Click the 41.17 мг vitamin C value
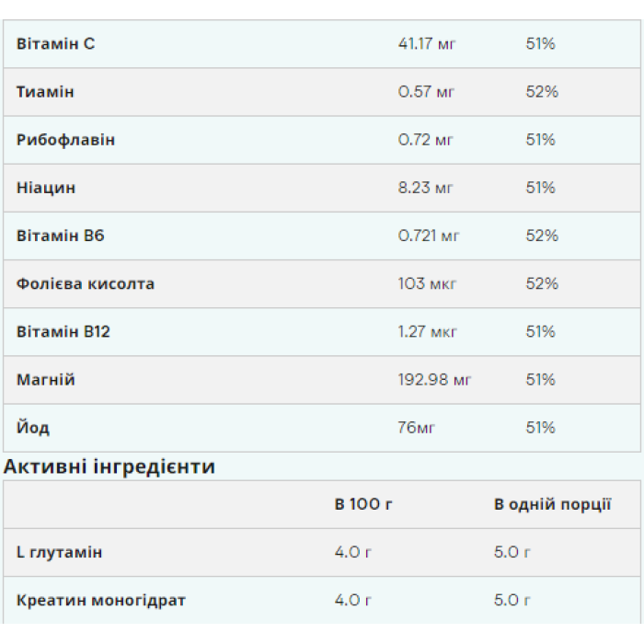Screen dimensions: 644x644 [427, 44]
